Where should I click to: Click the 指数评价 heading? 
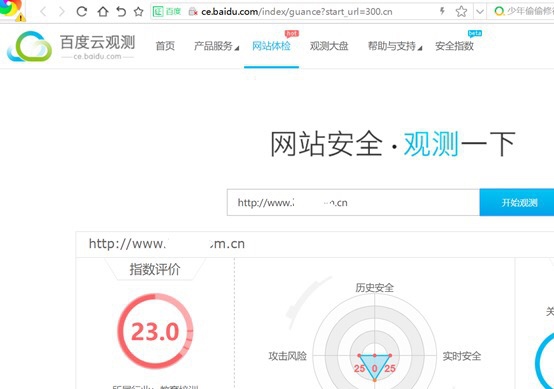coord(155,270)
